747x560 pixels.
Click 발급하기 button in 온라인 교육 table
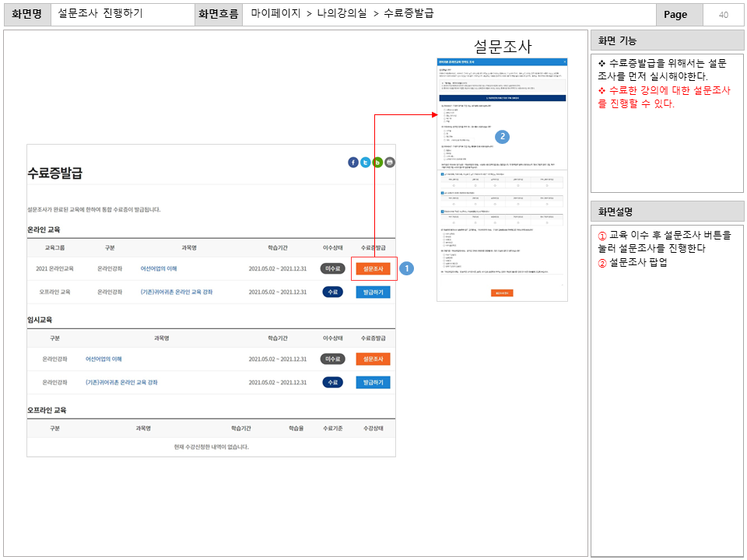pos(373,292)
